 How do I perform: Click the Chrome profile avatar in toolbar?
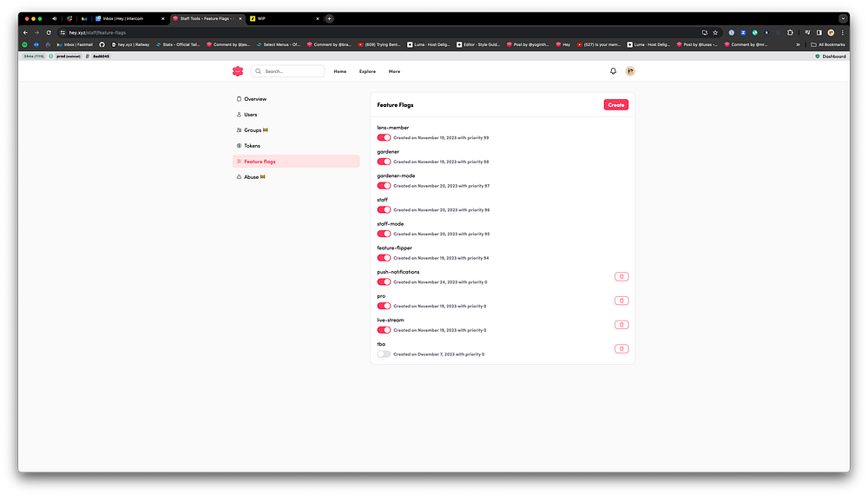(831, 33)
